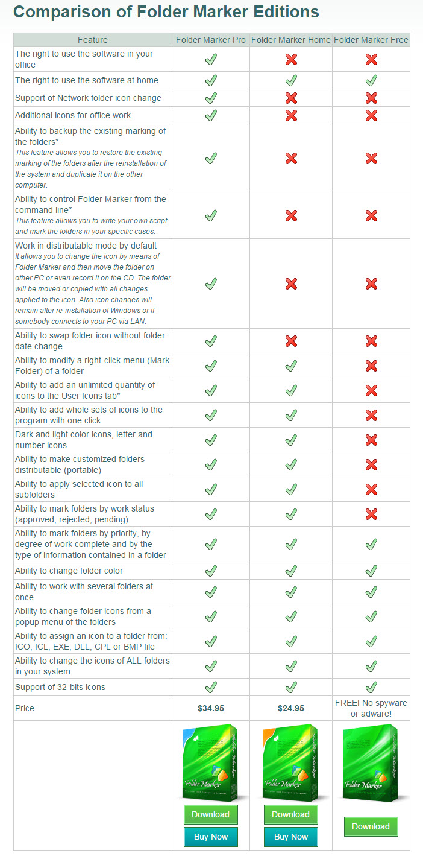Click Free checkmark for change folder color
Viewport: 423px width, 868px height.
(x=371, y=571)
